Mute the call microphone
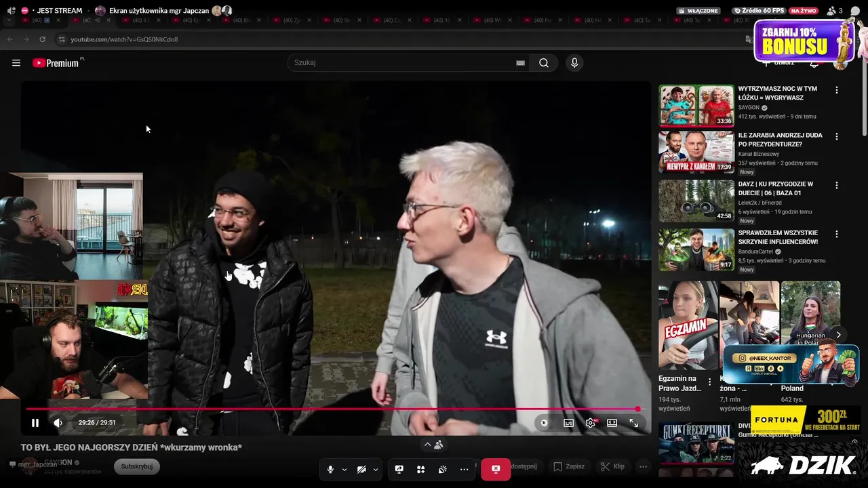Image resolution: width=868 pixels, height=488 pixels. tap(330, 469)
